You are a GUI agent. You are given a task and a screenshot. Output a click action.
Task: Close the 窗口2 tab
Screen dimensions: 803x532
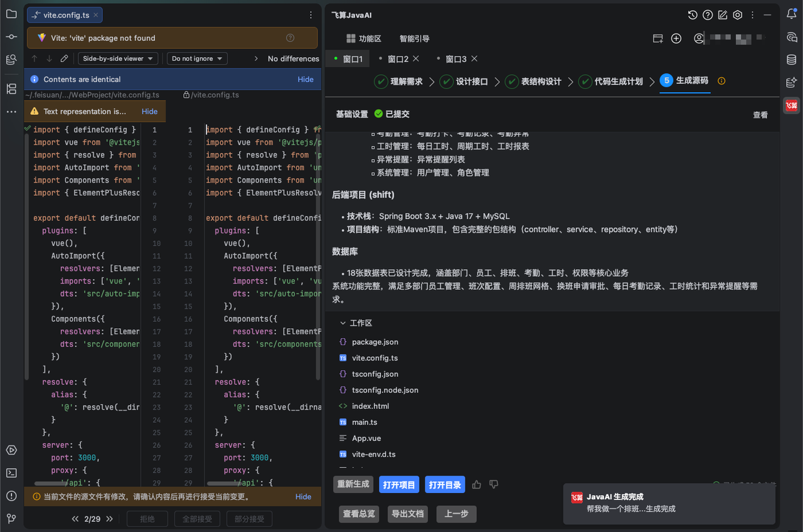[416, 58]
